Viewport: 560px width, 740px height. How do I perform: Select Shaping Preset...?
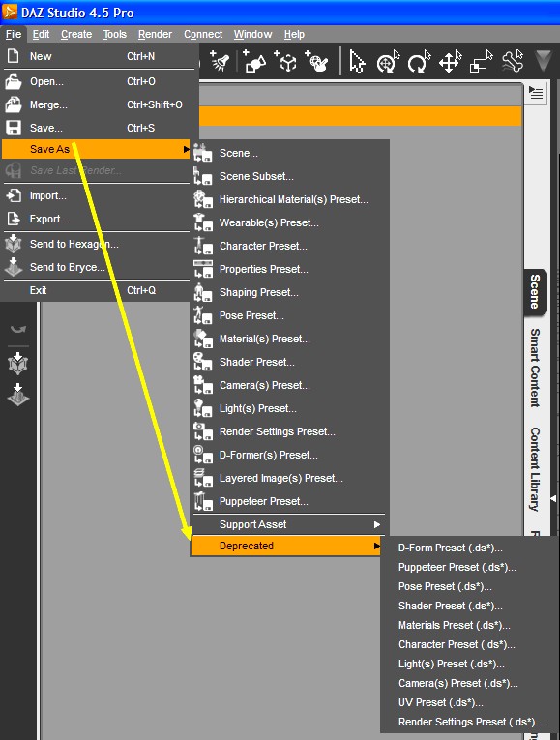pos(288,292)
